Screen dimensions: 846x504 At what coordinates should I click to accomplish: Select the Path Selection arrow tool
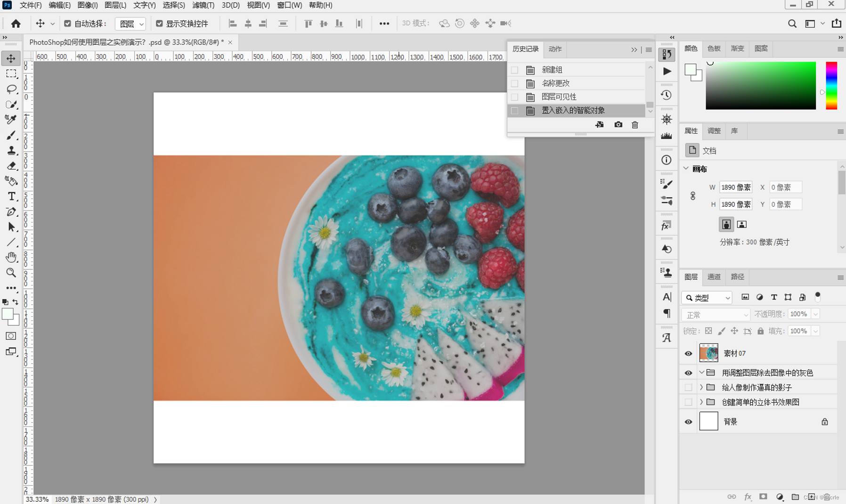tap(11, 227)
